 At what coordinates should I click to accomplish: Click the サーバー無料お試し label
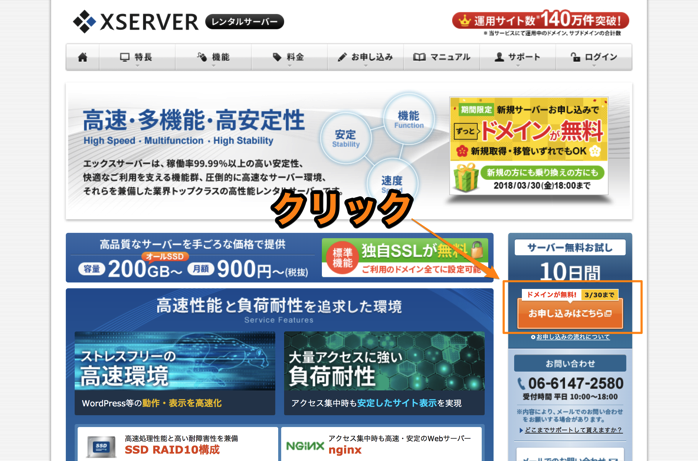point(570,247)
